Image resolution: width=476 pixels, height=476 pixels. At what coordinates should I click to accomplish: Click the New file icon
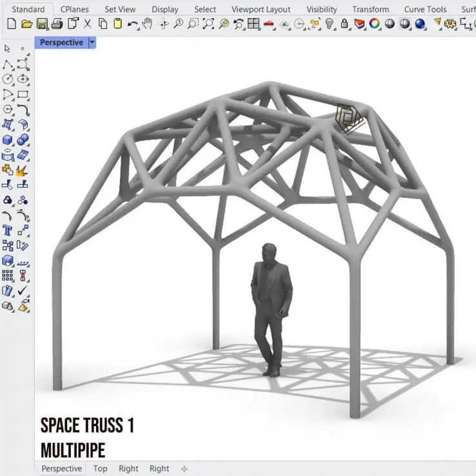point(11,24)
